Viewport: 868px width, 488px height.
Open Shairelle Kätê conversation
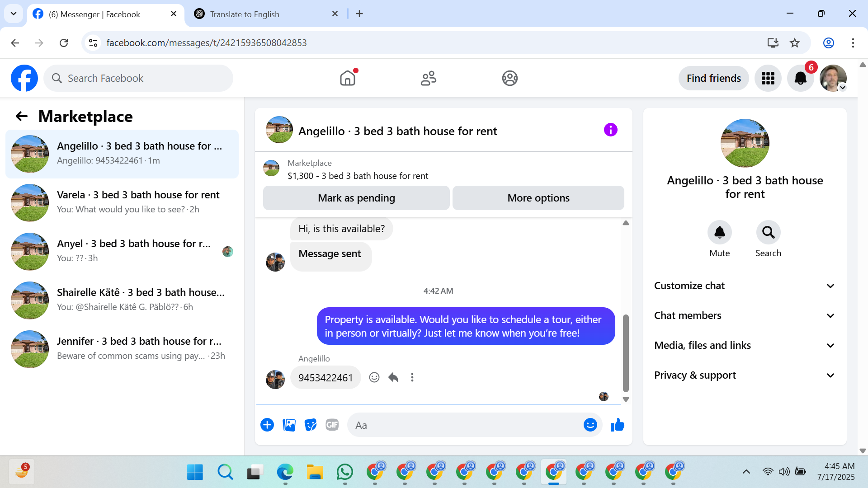click(x=122, y=300)
